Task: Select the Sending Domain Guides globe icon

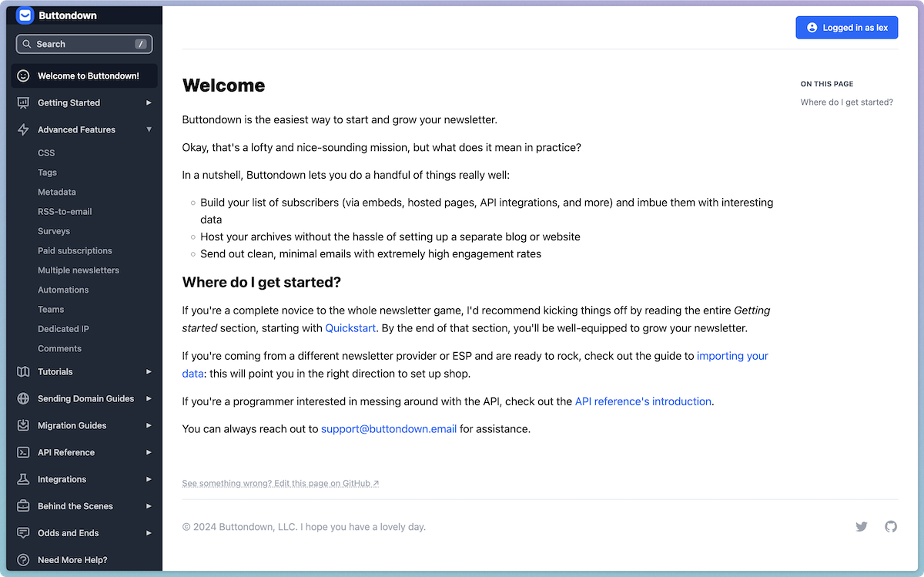Action: (23, 398)
